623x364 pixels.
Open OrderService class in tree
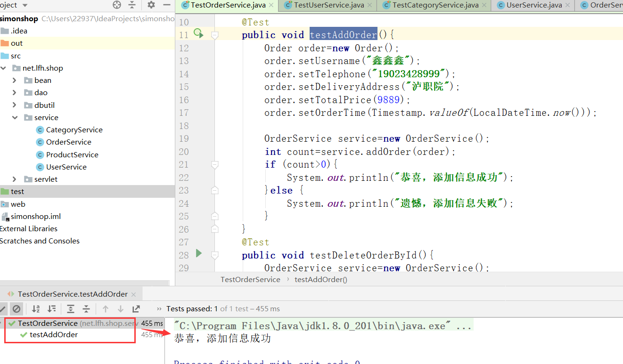(68, 142)
